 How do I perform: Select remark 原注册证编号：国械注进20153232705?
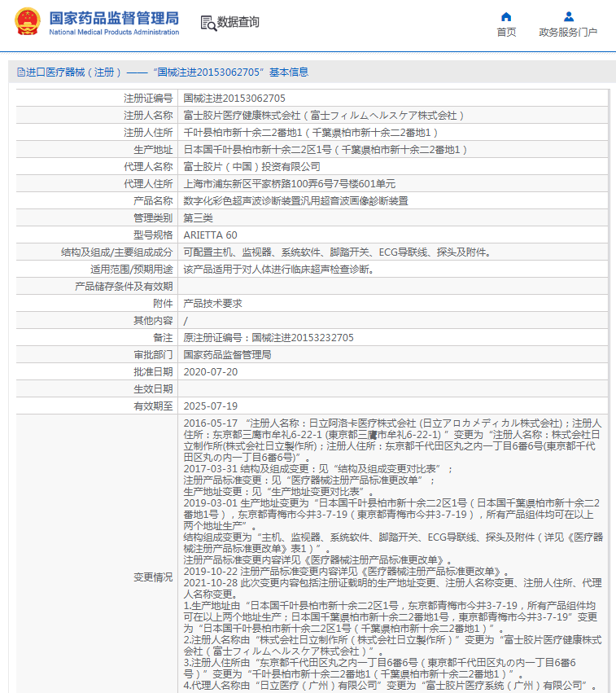(x=269, y=338)
